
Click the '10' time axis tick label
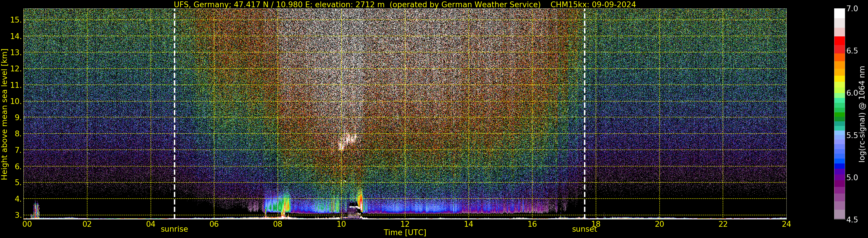[x=341, y=224]
